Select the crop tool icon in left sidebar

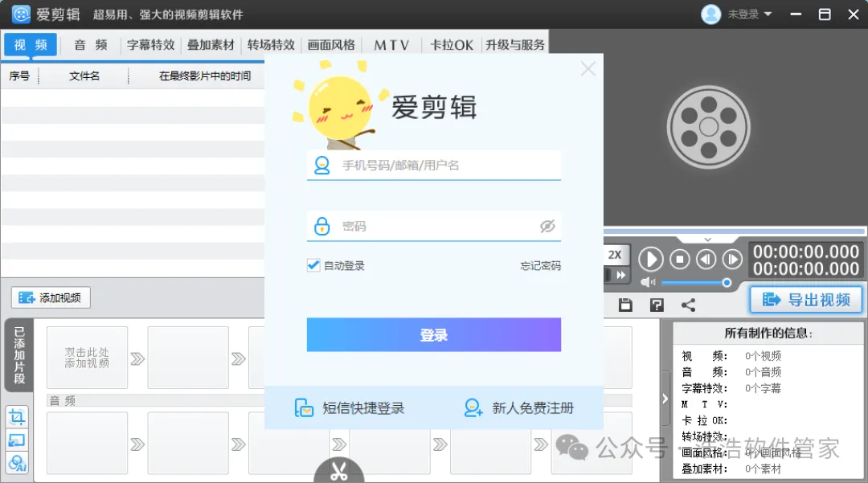click(x=17, y=416)
